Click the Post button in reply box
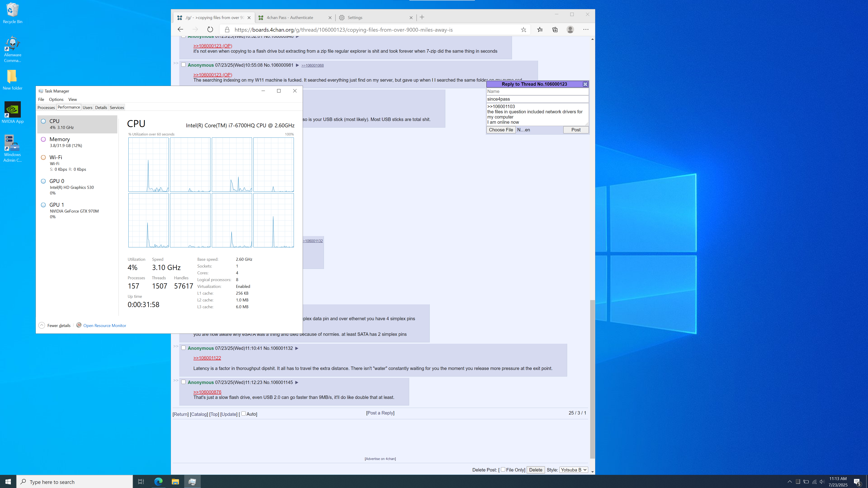The width and height of the screenshot is (868, 488). (x=576, y=130)
